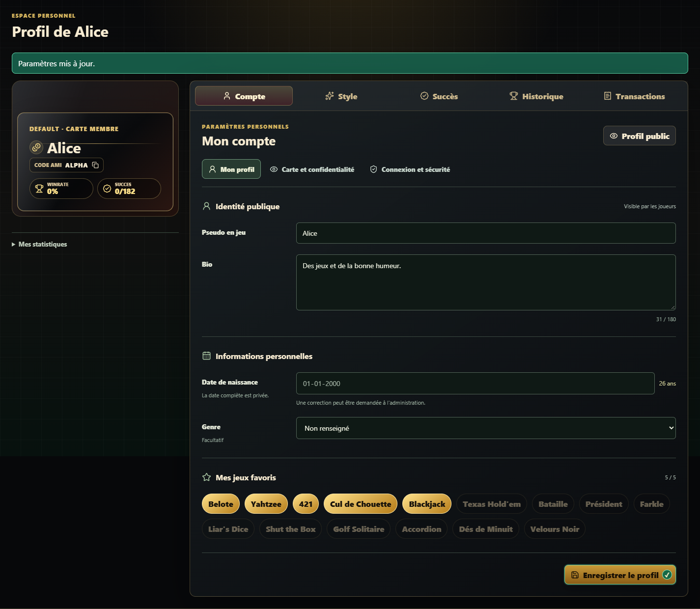
Task: Click the checkmark icon in Succès badge
Action: (107, 188)
